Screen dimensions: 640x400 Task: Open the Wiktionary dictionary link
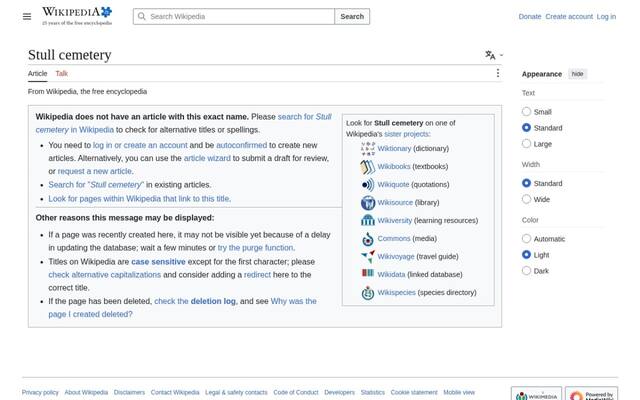(x=394, y=149)
